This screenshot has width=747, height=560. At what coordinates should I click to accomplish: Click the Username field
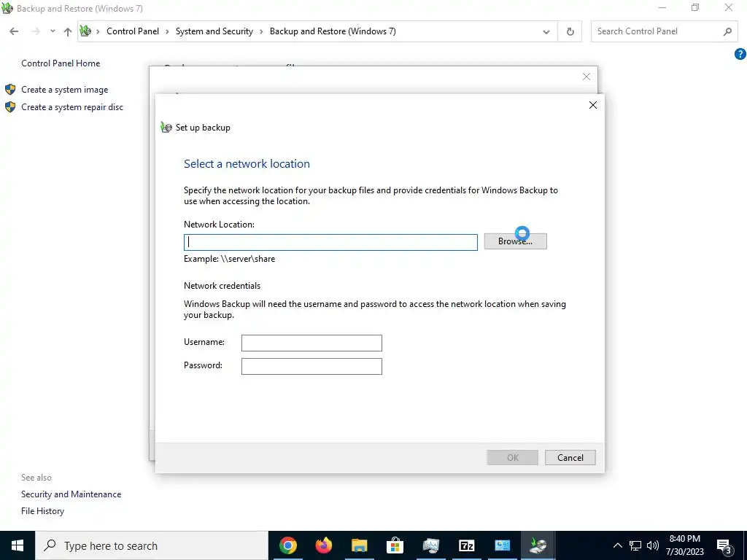311,343
